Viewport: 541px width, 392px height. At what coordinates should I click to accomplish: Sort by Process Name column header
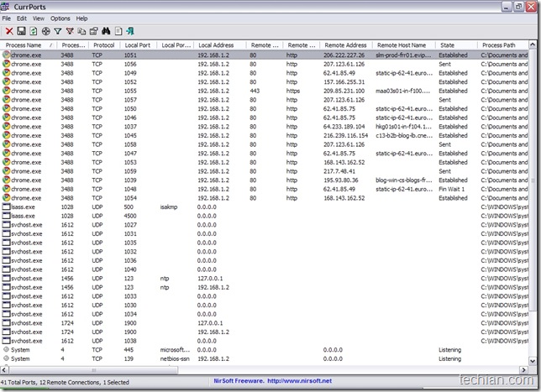29,45
